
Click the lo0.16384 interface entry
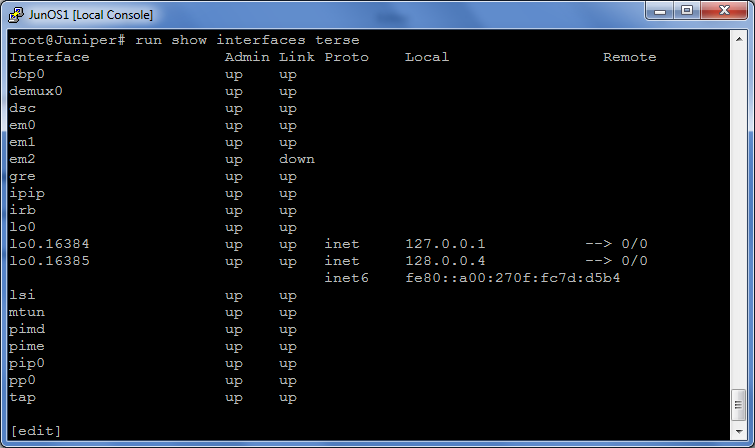point(49,244)
